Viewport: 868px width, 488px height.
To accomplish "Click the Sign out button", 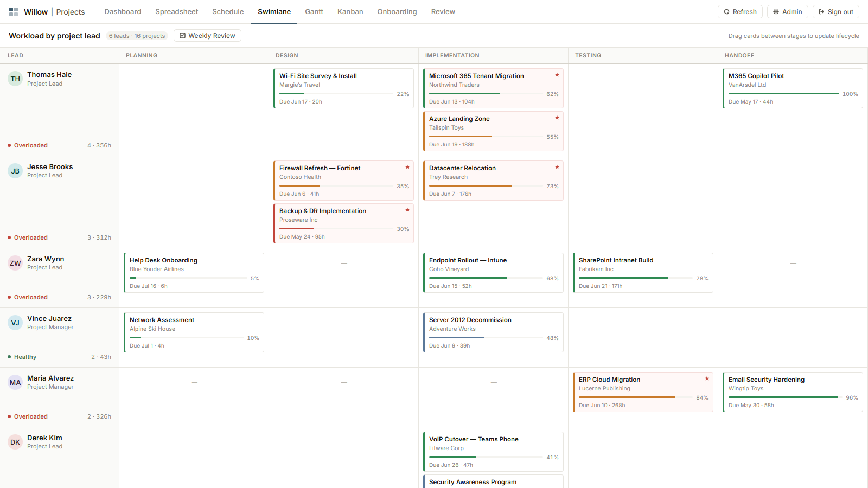I will tap(836, 12).
